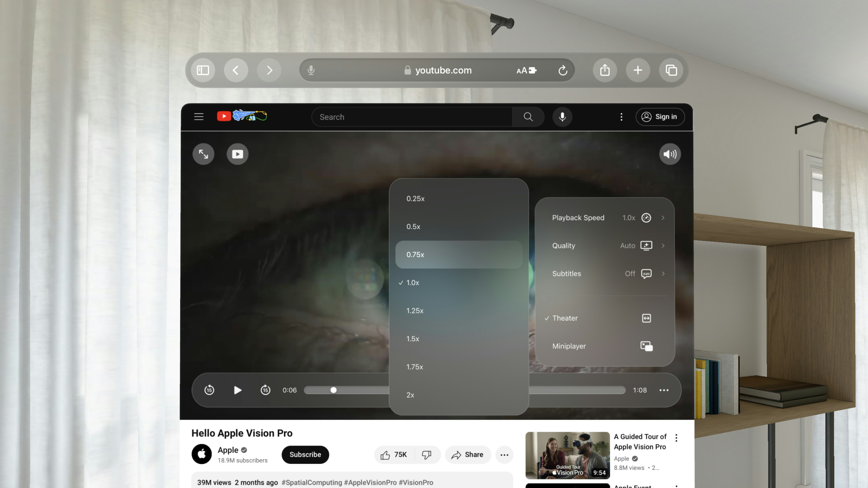Open A Guided Tour of Apple Vision Pro title

640,441
